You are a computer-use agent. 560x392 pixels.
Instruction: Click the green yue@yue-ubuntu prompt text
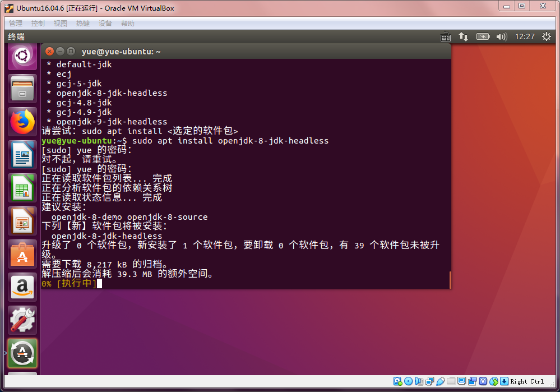tap(77, 141)
